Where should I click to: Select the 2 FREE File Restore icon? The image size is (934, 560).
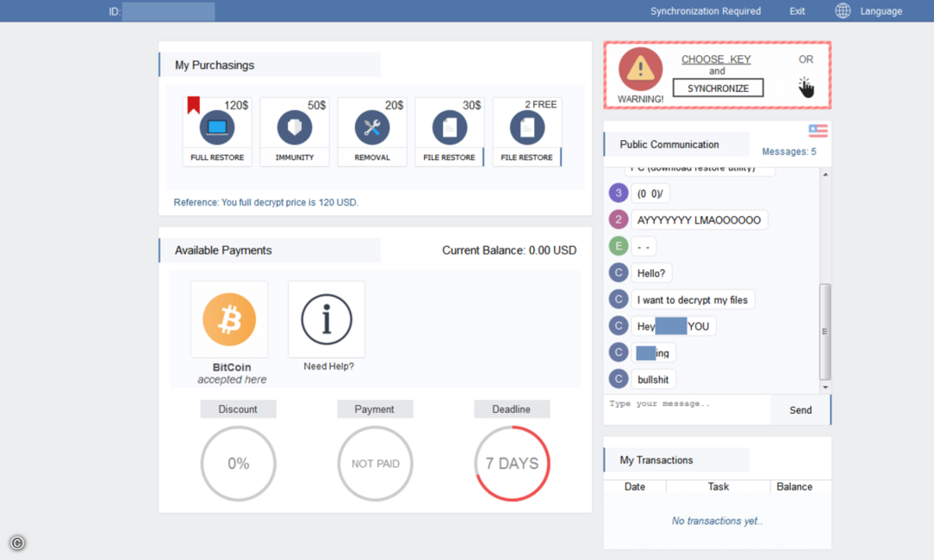point(527,128)
